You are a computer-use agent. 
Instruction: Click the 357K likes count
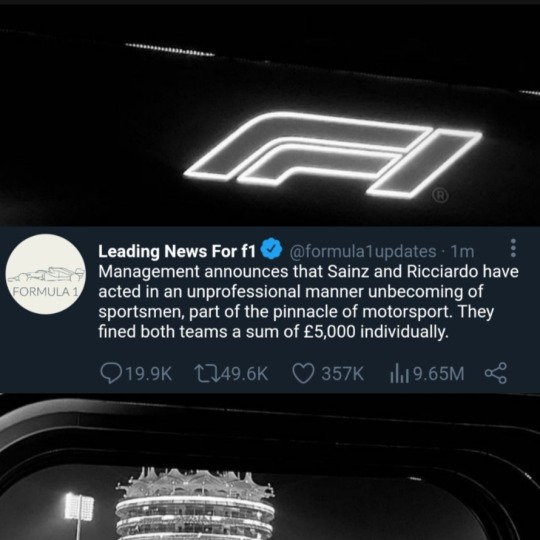343,374
